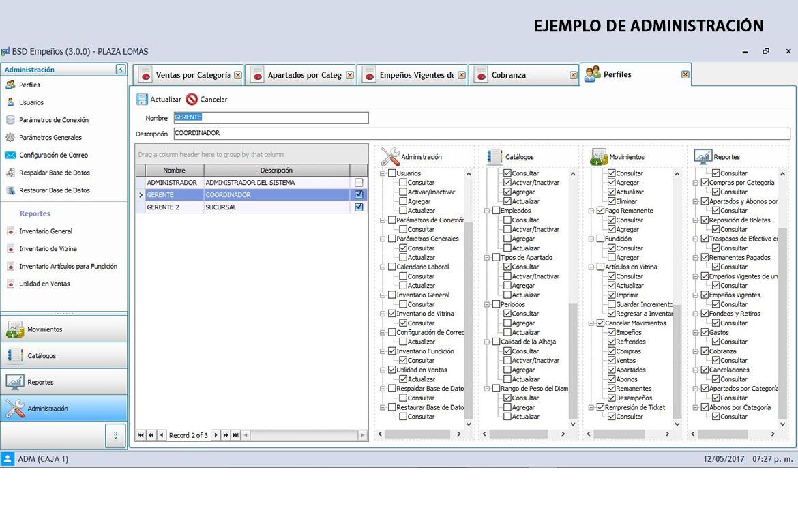Click the Inventario General report icon
798x532 pixels.
11,231
